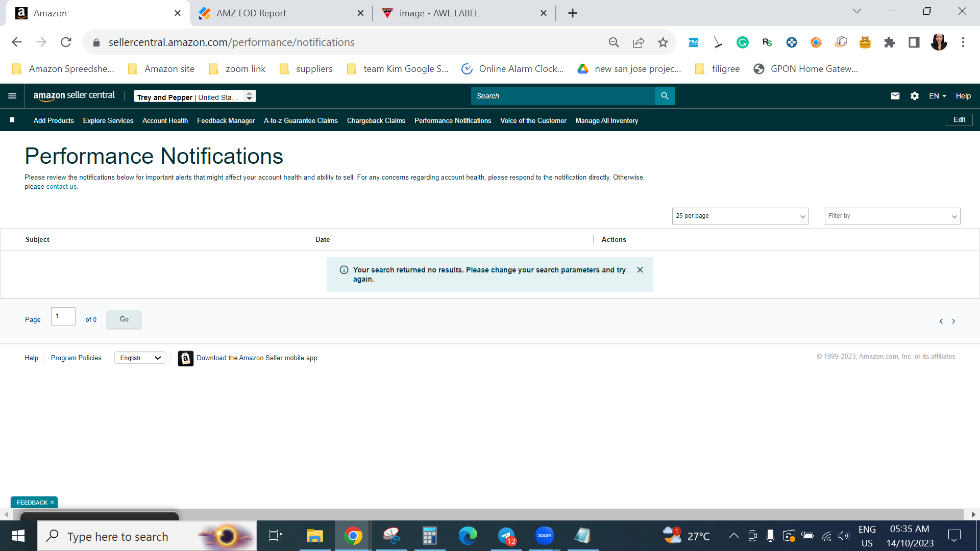Switch to the AMZ EOD Report tab

tap(281, 13)
